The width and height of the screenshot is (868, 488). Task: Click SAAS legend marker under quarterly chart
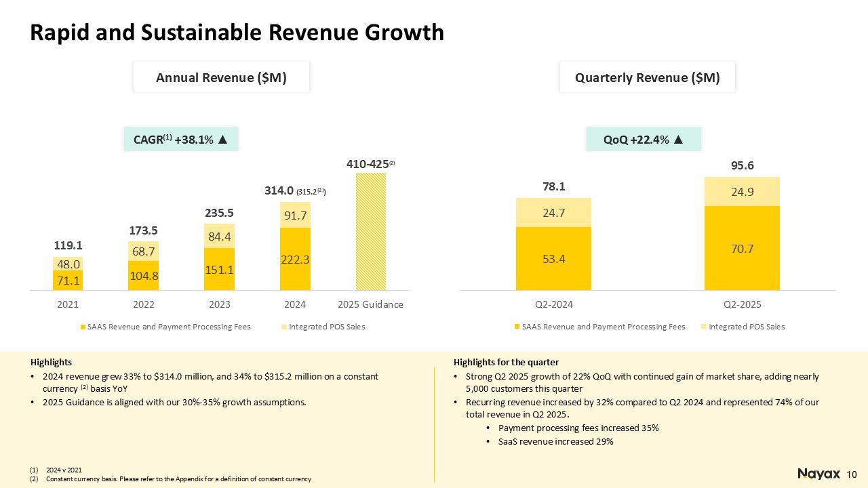[517, 327]
